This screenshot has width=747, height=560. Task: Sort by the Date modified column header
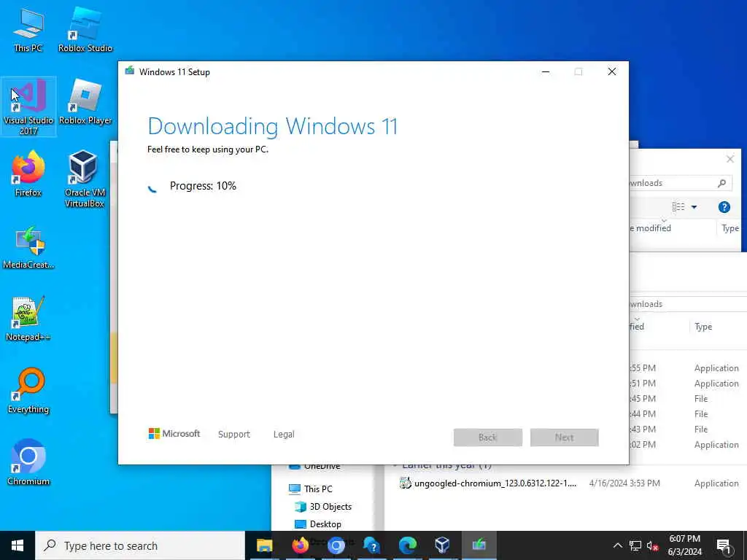pos(650,228)
